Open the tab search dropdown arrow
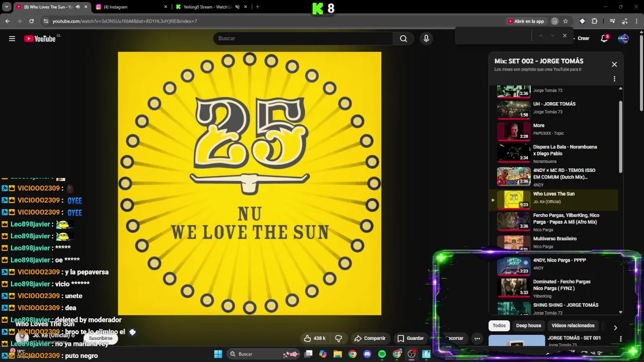Viewport: 644px width, 362px height. click(7, 7)
